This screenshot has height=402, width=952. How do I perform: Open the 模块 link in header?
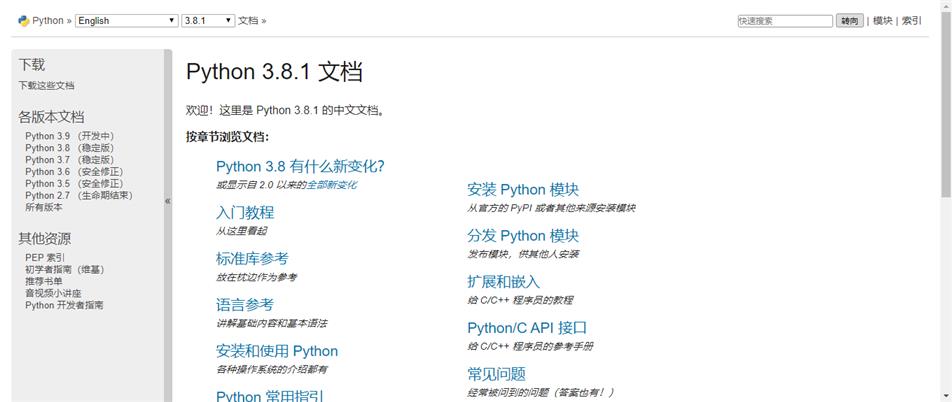point(883,21)
